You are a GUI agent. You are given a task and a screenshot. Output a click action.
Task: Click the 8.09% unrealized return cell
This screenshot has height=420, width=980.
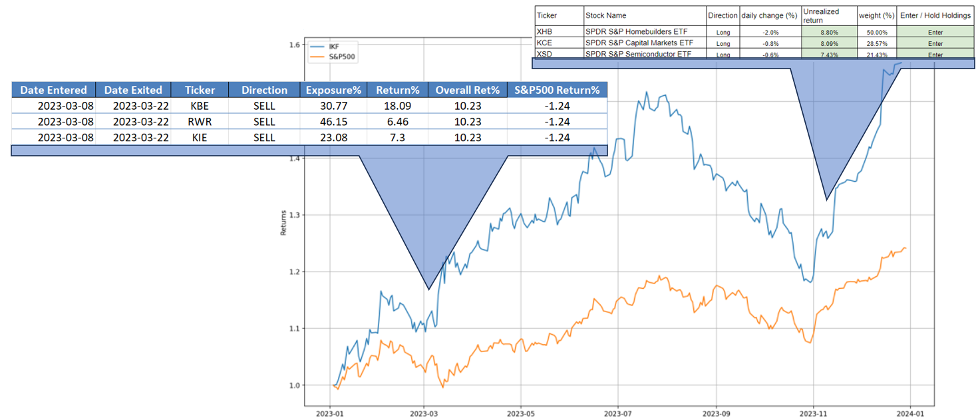829,42
